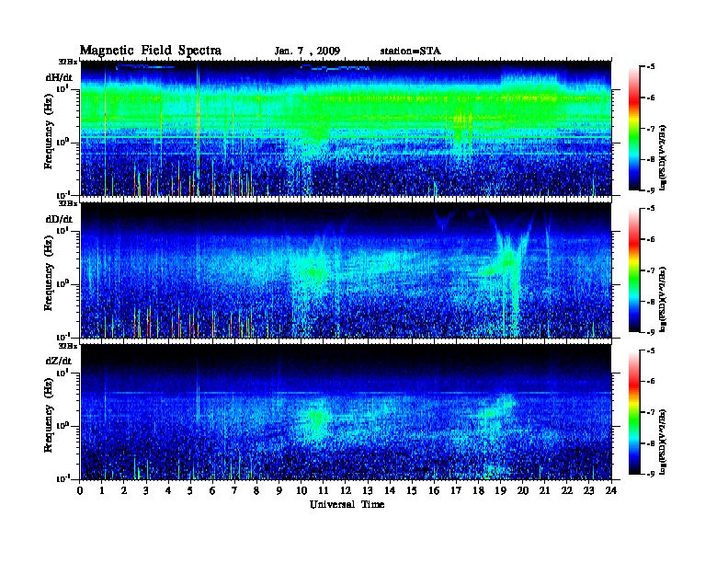This screenshot has width=728, height=563.
Task: Click hour 22 on the Universal Time axis
Action: pos(567,490)
